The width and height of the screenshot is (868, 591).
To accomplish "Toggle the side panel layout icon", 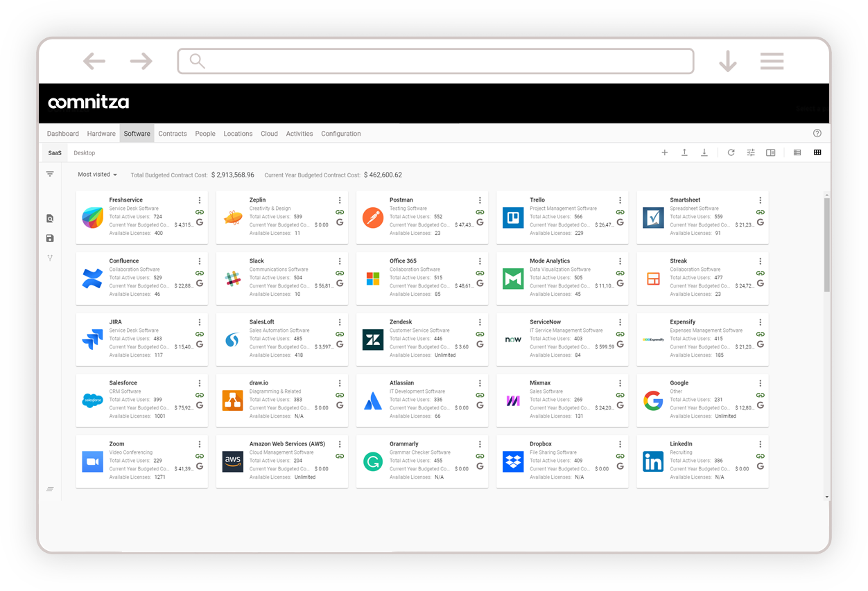I will (x=770, y=152).
